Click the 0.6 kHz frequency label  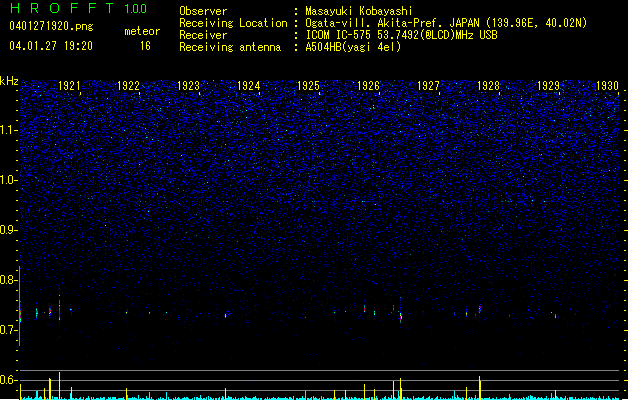9,380
